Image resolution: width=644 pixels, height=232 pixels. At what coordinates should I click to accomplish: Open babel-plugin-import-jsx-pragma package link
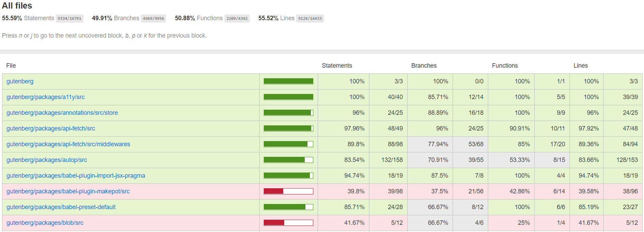[x=76, y=176]
